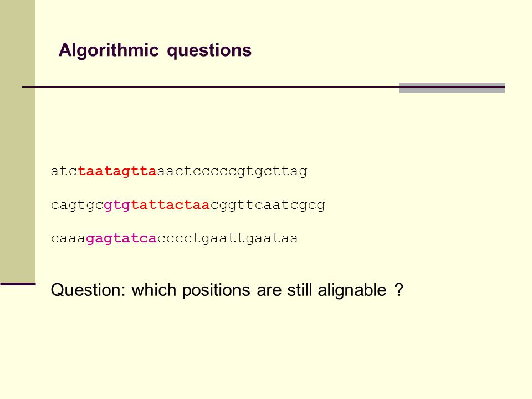Screen dimensions: 532x399
Task: Click the question mark ending the question
Action: click(400, 290)
